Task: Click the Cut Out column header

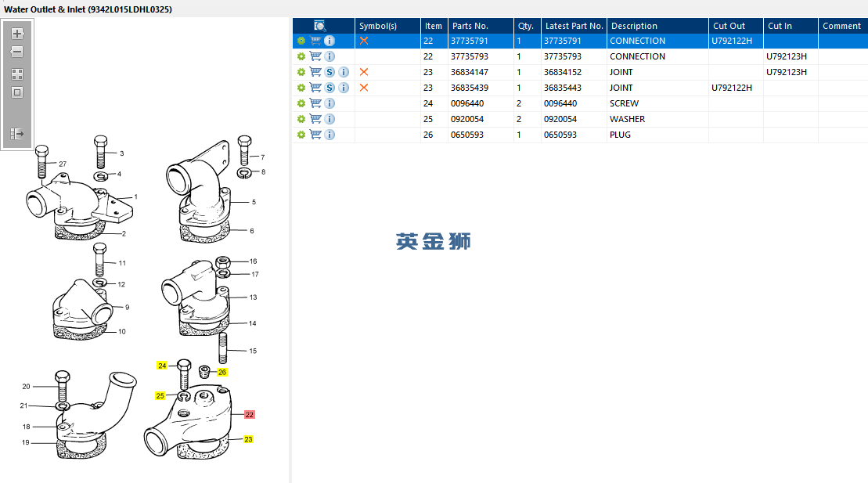Action: click(x=729, y=26)
